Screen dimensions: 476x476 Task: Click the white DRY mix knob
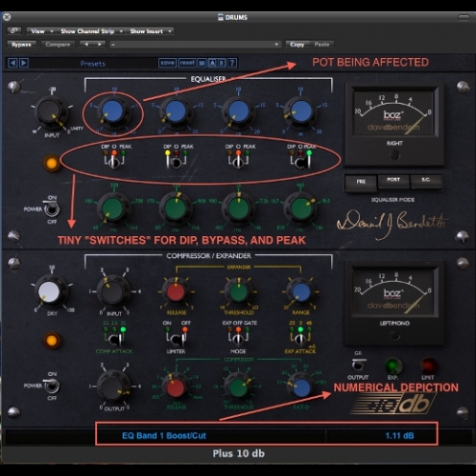pos(50,291)
